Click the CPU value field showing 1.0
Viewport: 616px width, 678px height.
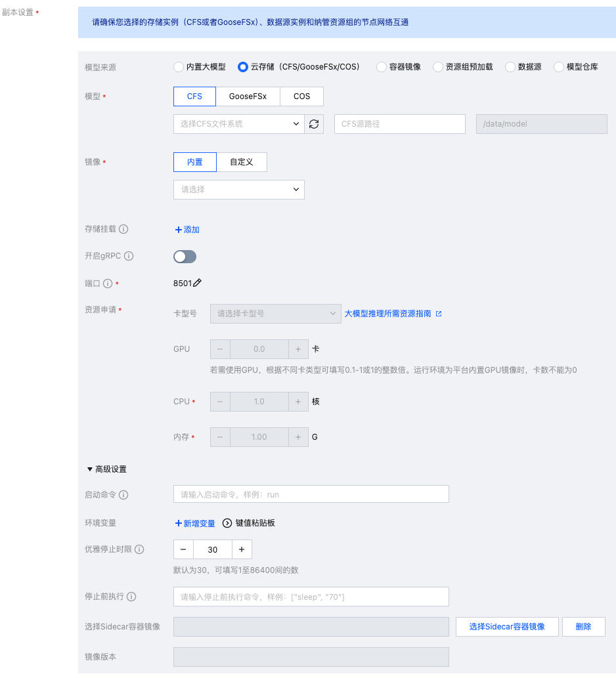[259, 402]
